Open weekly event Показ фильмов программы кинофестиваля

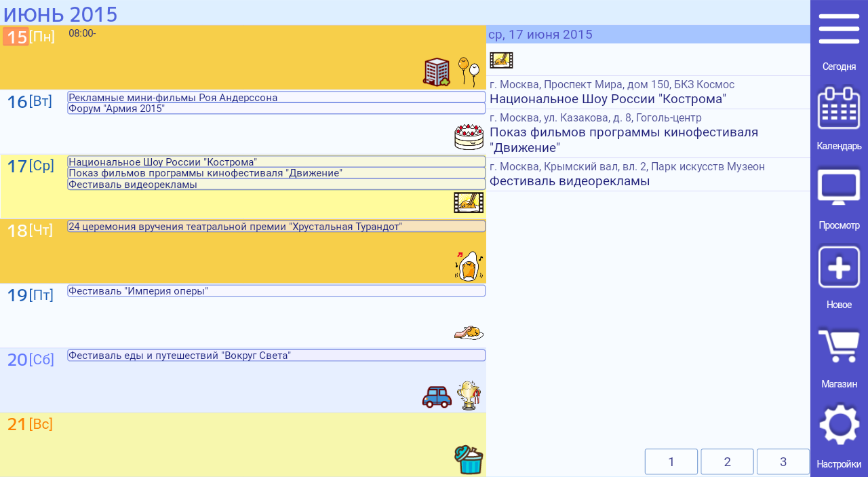[277, 172]
